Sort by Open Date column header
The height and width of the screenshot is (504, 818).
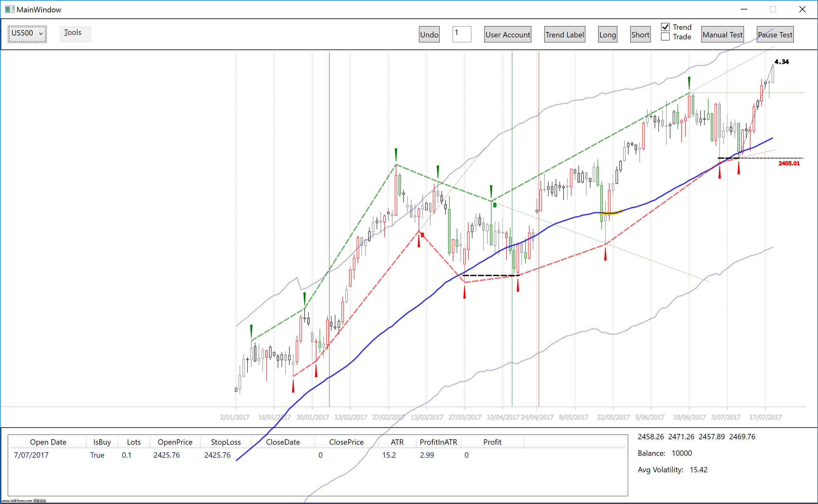tap(48, 442)
